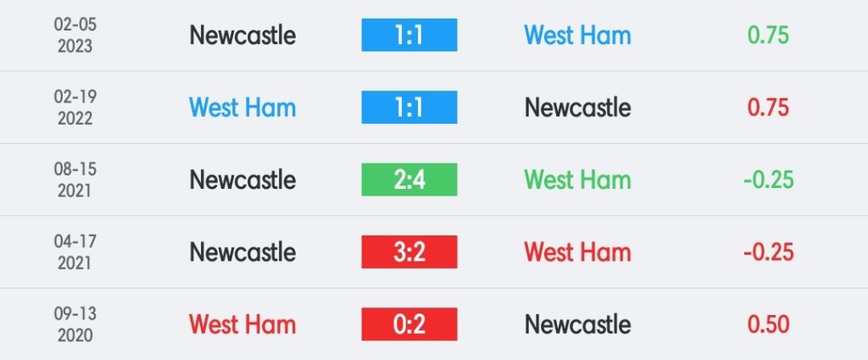Screen dimensions: 868x360
Task: Click the 1:1 score on 02-05 2023
Action: click(x=409, y=35)
